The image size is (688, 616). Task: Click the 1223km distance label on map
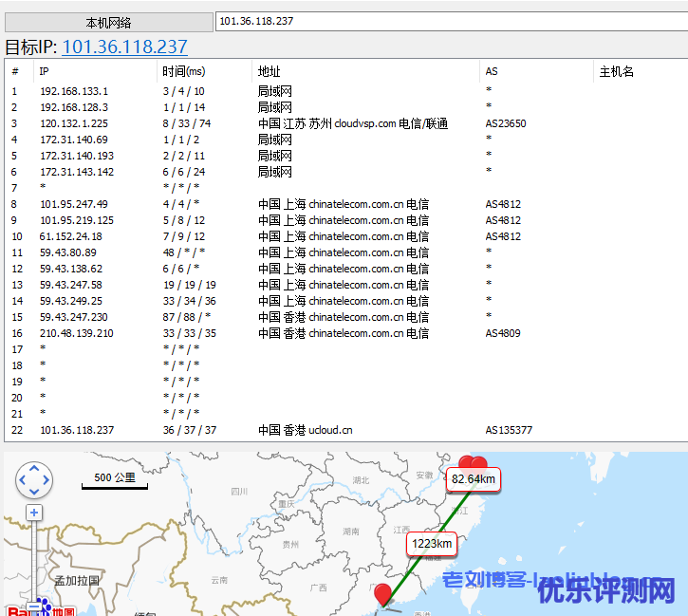(432, 544)
